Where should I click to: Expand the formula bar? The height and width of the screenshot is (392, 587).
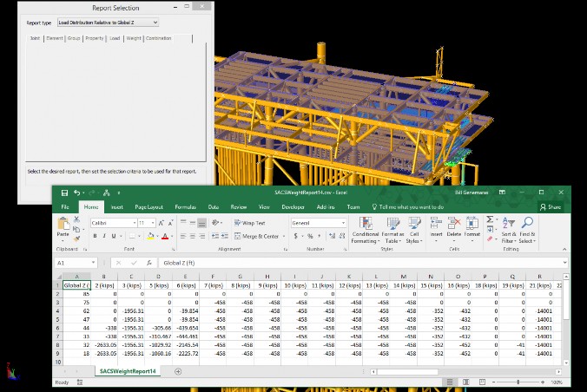(565, 263)
